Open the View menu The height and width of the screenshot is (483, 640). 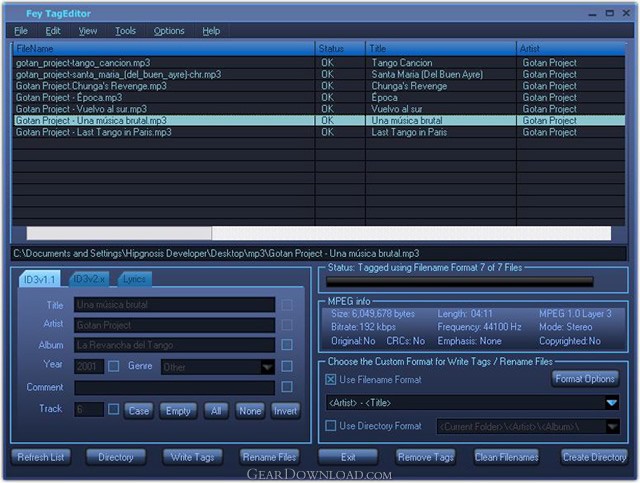[87, 31]
